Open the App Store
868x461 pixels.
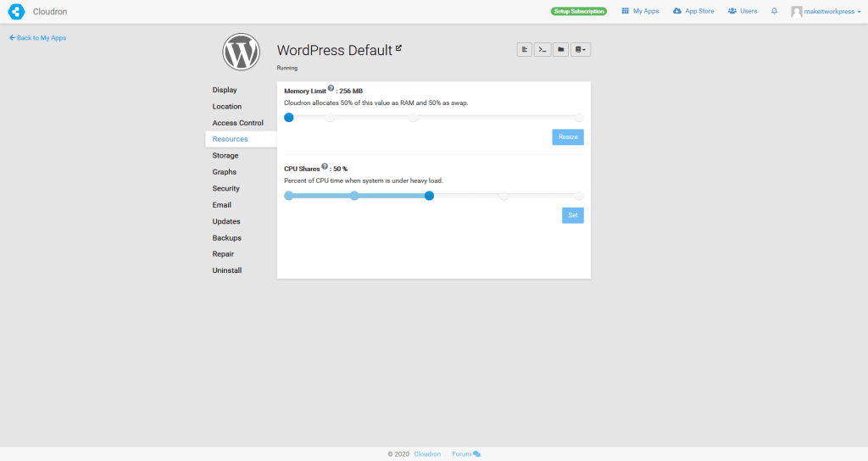pos(693,11)
